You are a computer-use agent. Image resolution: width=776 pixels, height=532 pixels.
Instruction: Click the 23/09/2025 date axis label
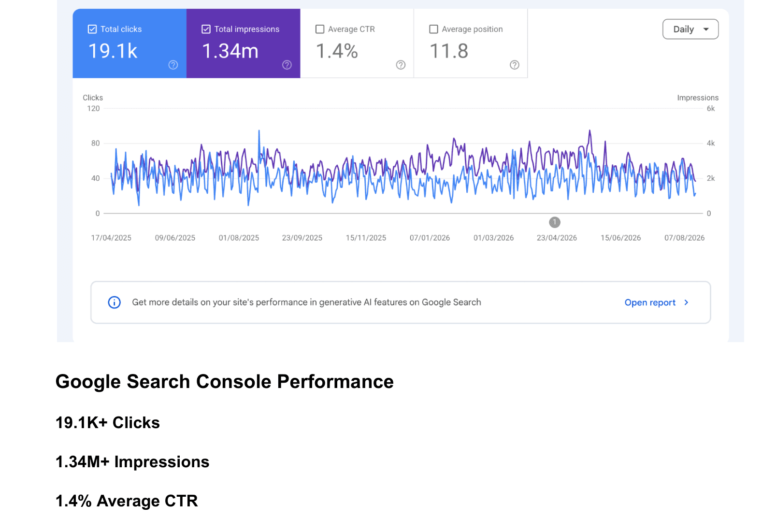point(302,238)
